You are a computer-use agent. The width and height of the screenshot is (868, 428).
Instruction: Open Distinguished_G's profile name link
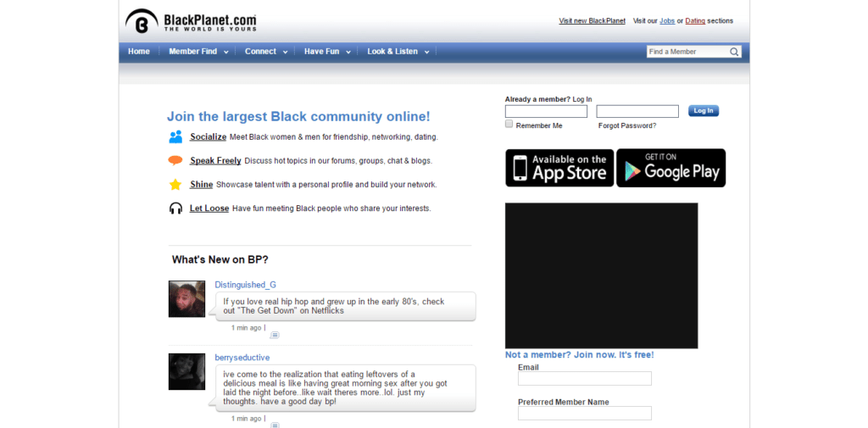coord(245,285)
